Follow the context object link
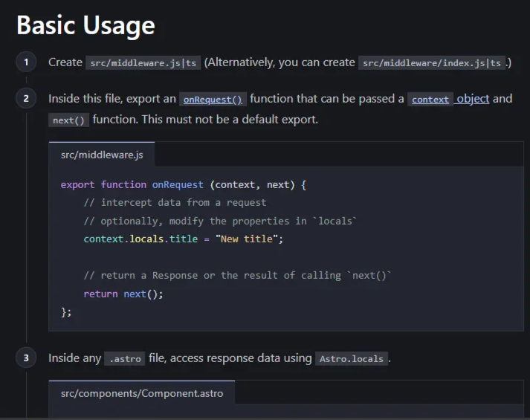The image size is (530, 420). click(450, 99)
